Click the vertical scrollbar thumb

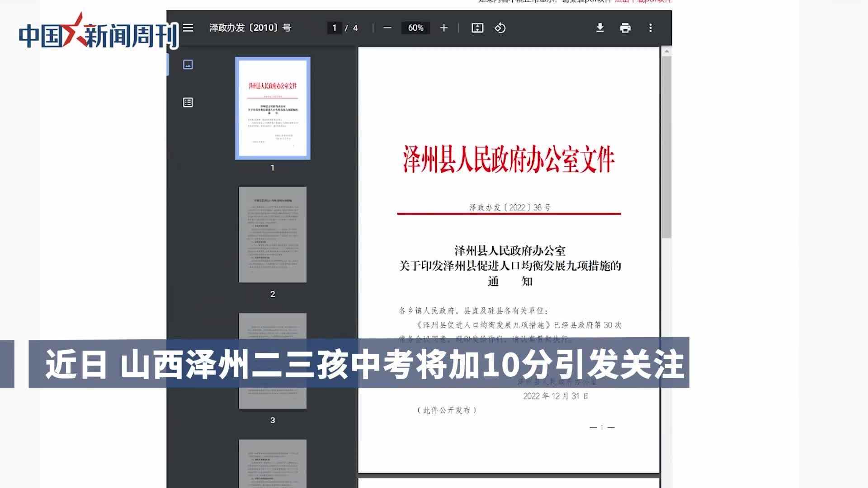coord(666,147)
